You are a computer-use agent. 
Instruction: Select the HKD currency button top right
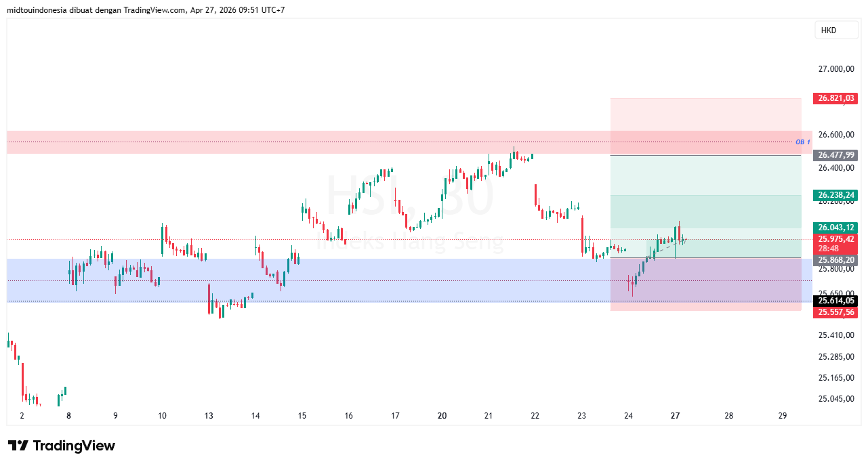tap(836, 30)
